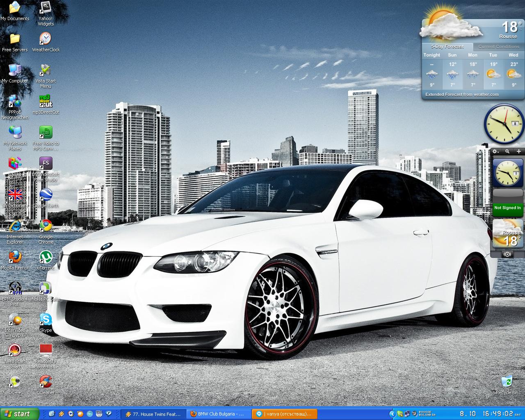This screenshot has height=420, width=525.
Task: Launch the DVDVideoSoft Free Studio icon
Action: click(46, 170)
